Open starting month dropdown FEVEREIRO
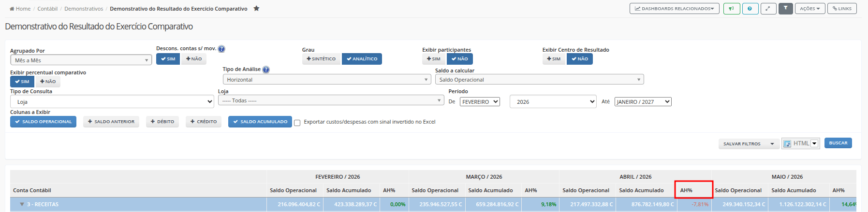 coord(480,102)
